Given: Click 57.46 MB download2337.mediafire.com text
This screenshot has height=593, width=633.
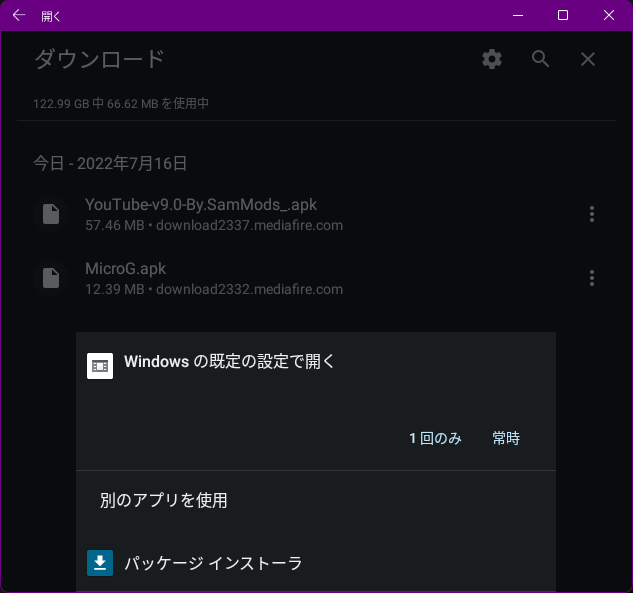Looking at the screenshot, I should (214, 225).
